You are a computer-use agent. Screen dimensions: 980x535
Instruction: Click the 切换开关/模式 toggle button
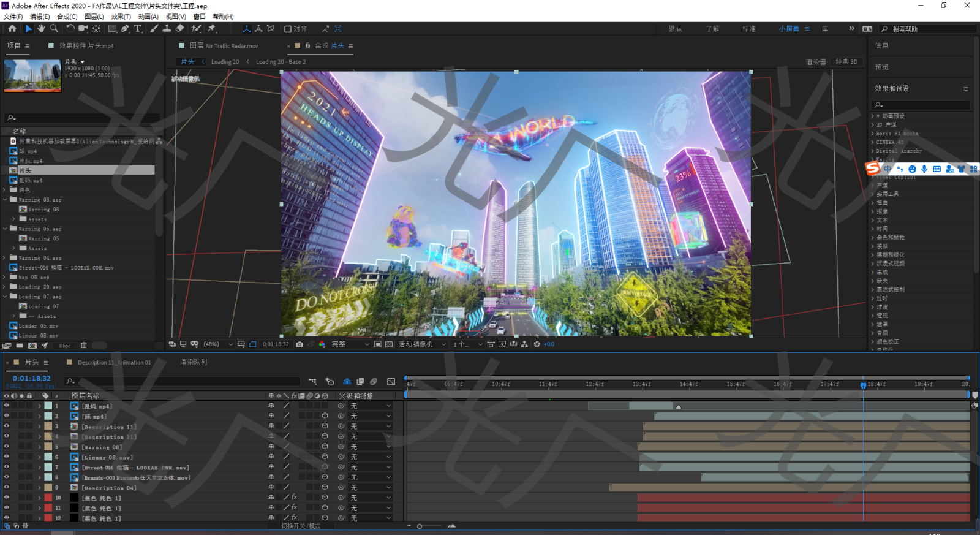pos(300,526)
